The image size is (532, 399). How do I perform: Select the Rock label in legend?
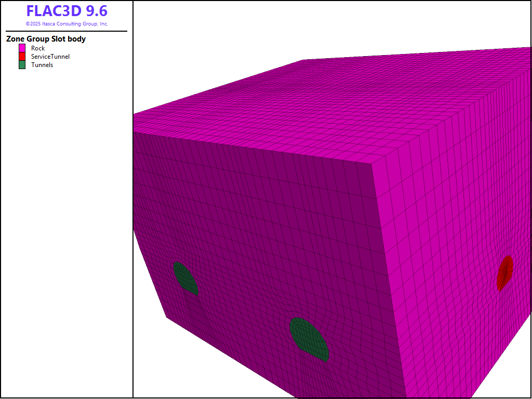pos(38,48)
